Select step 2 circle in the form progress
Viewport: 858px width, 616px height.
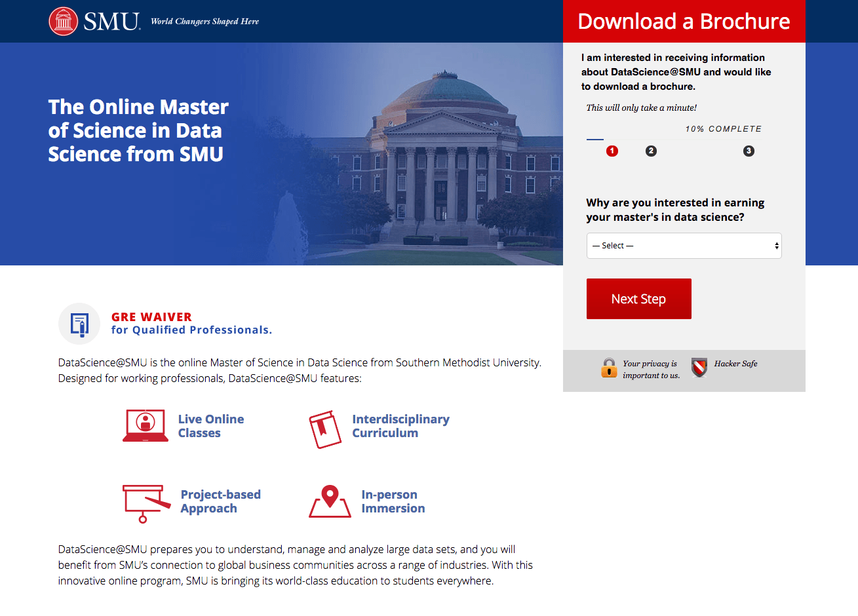point(651,151)
